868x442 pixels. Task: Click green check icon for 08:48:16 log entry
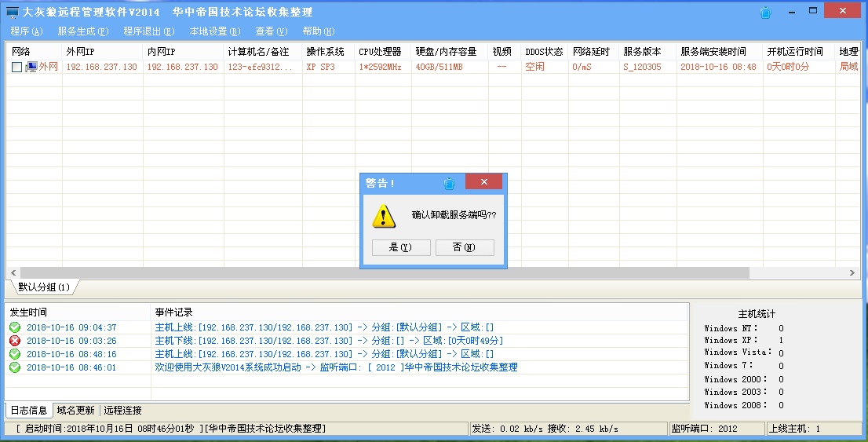pos(15,354)
